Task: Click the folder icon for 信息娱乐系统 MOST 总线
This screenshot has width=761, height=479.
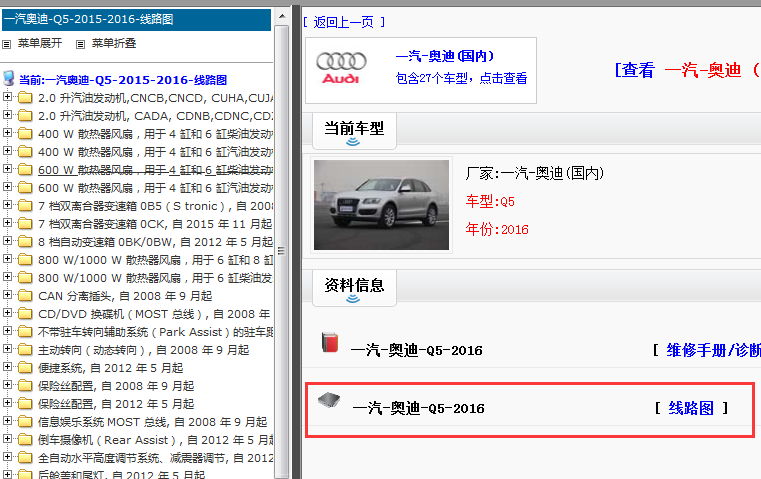Action: tap(25, 421)
